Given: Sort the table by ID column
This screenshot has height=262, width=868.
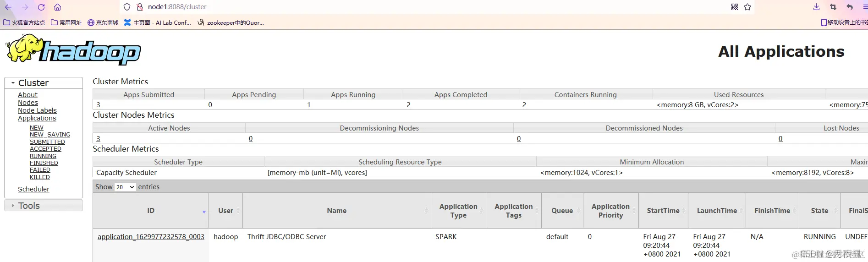Looking at the screenshot, I should (x=151, y=211).
